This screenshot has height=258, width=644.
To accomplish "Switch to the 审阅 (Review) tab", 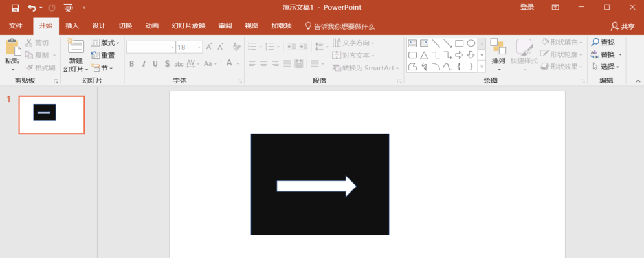I will point(225,26).
